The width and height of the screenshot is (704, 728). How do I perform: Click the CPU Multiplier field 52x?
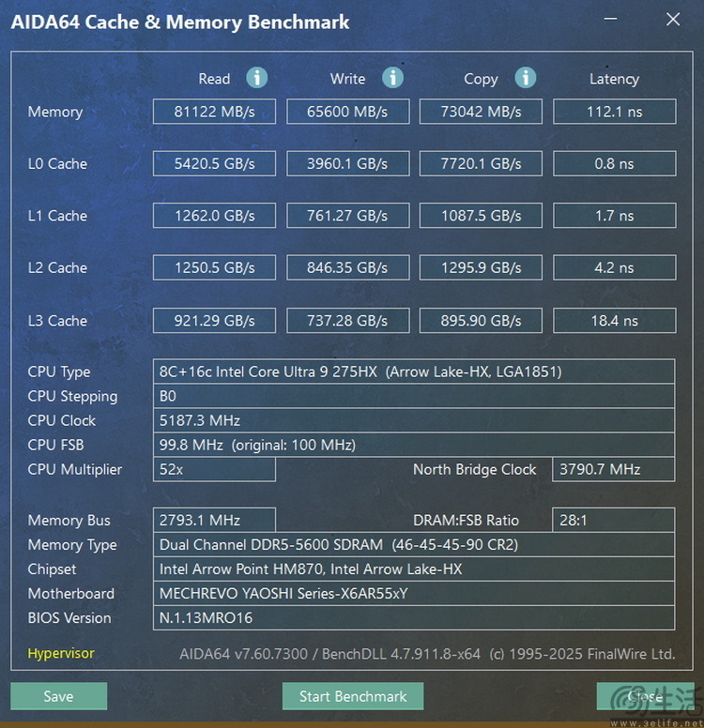pyautogui.click(x=214, y=469)
